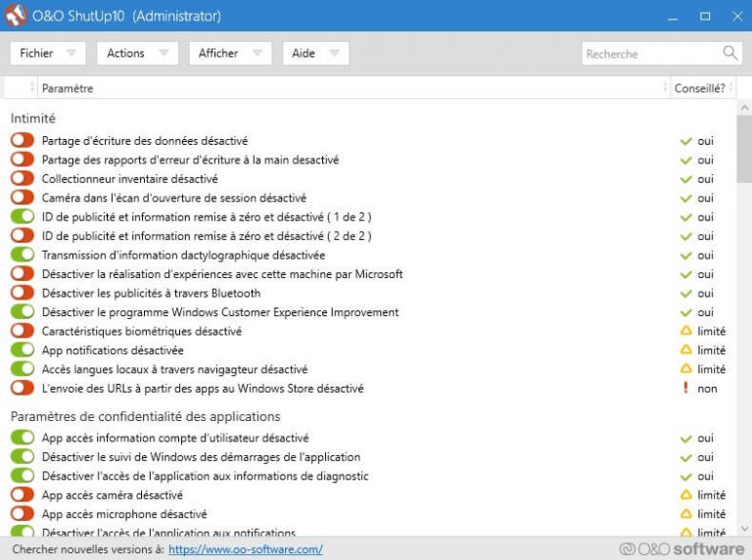Screen dimensions: 752x560
Task: Toggle App accès information compte d'utilisateur switch
Action: click(23, 438)
